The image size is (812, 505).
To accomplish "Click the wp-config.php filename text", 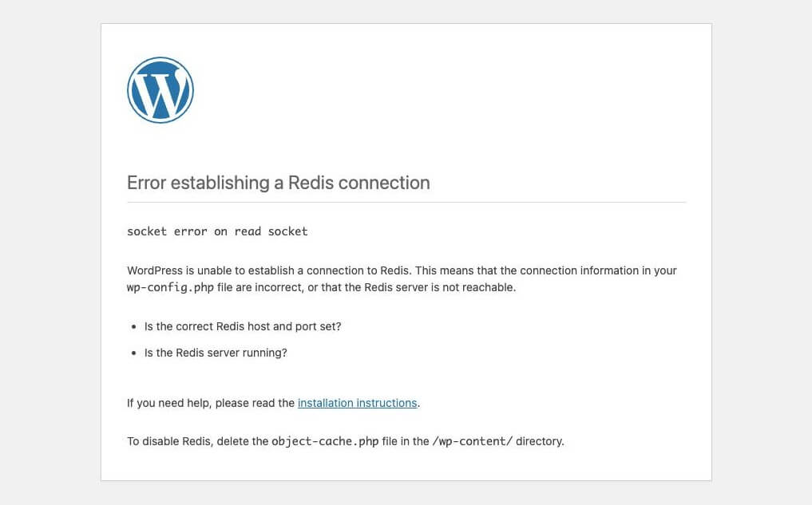I will [x=170, y=288].
